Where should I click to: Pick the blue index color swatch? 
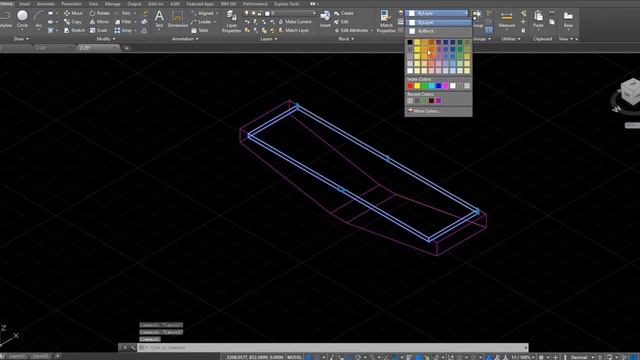[x=439, y=86]
